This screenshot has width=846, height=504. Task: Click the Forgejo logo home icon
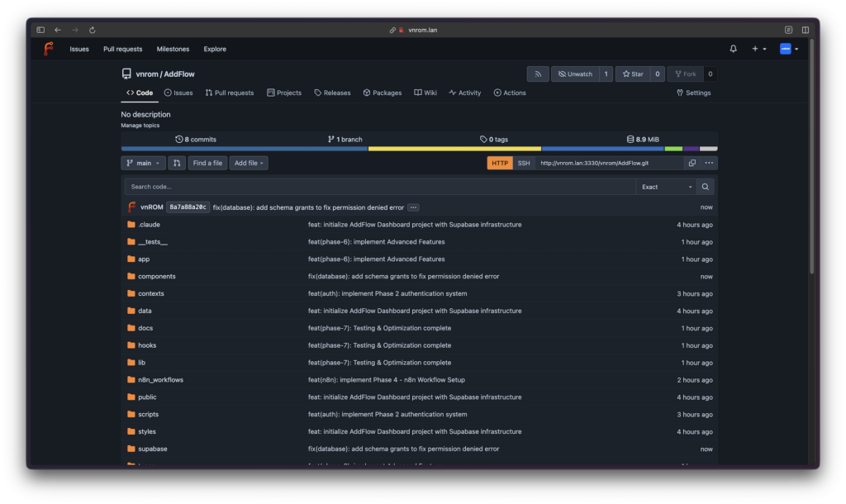tap(49, 49)
